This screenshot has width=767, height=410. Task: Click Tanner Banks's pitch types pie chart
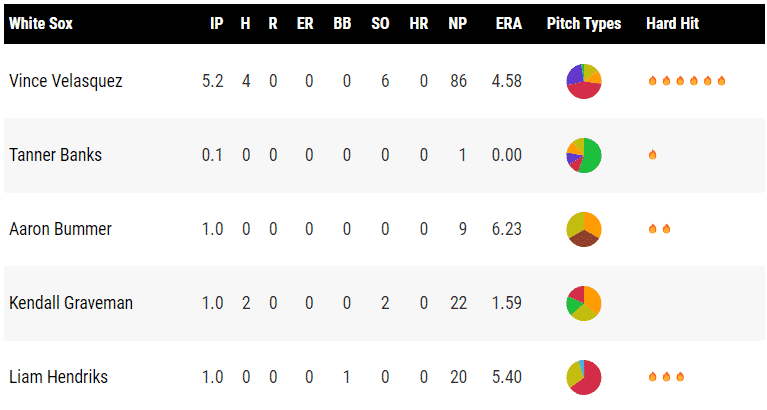[x=583, y=155]
